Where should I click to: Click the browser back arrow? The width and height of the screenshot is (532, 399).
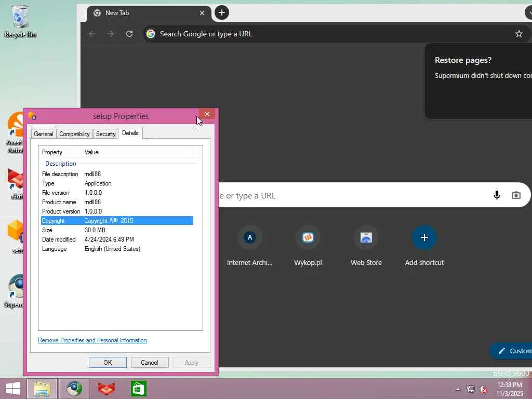tap(92, 34)
